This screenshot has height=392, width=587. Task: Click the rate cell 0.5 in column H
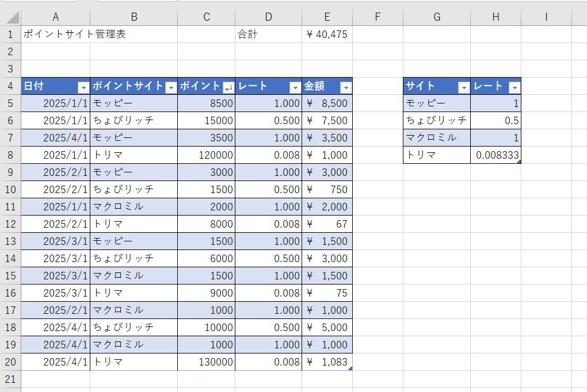coord(495,121)
